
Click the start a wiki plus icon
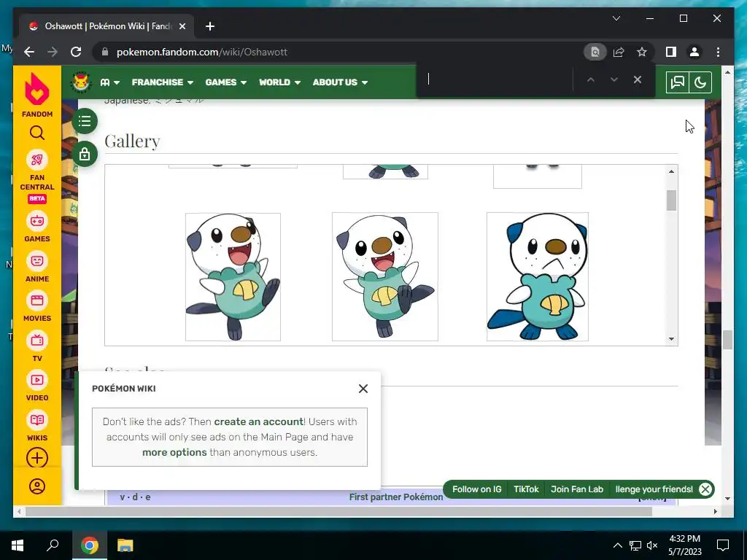(37, 458)
